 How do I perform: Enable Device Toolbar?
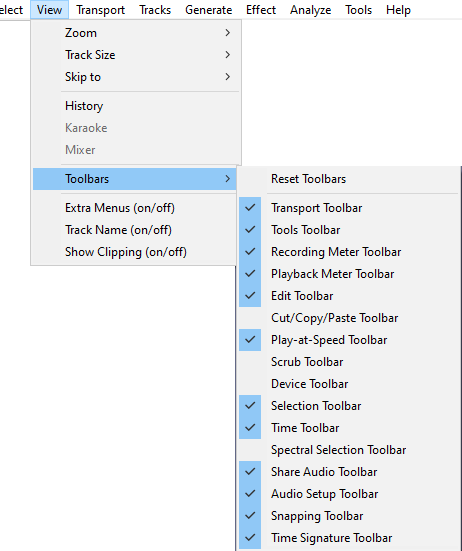[x=349, y=384]
